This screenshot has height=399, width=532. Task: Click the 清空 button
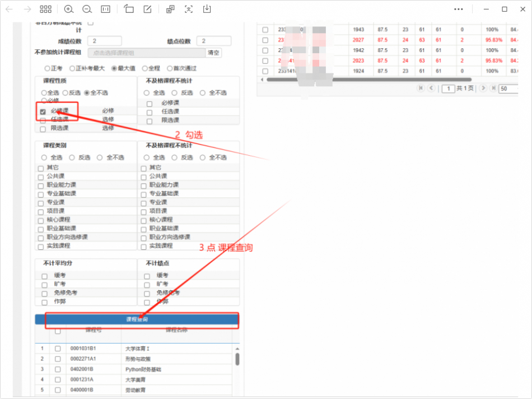click(x=214, y=53)
